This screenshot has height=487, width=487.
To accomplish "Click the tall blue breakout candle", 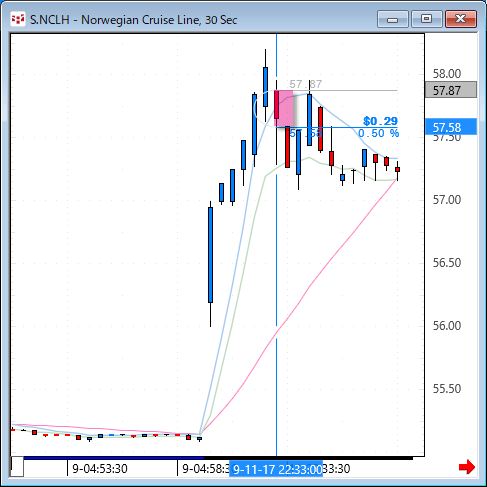I will click(x=210, y=255).
